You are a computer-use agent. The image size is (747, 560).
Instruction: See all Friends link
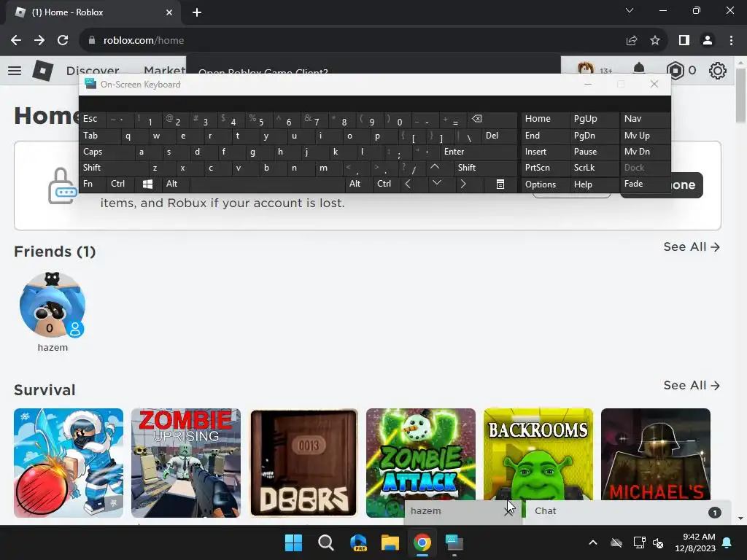click(692, 246)
